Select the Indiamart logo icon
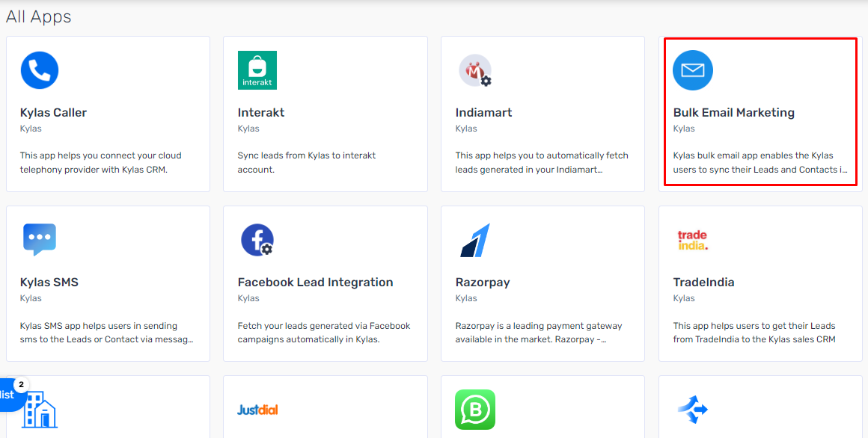The height and width of the screenshot is (438, 868). click(475, 70)
